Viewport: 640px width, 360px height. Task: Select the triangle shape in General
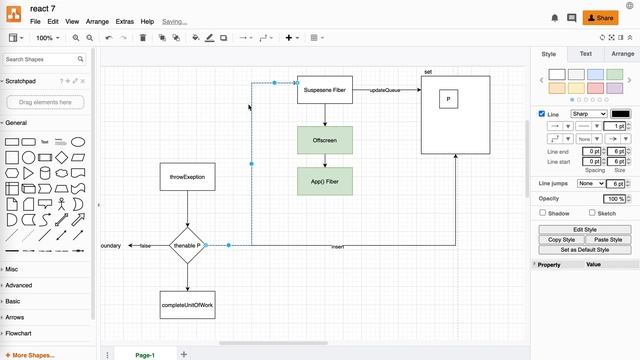click(28, 173)
